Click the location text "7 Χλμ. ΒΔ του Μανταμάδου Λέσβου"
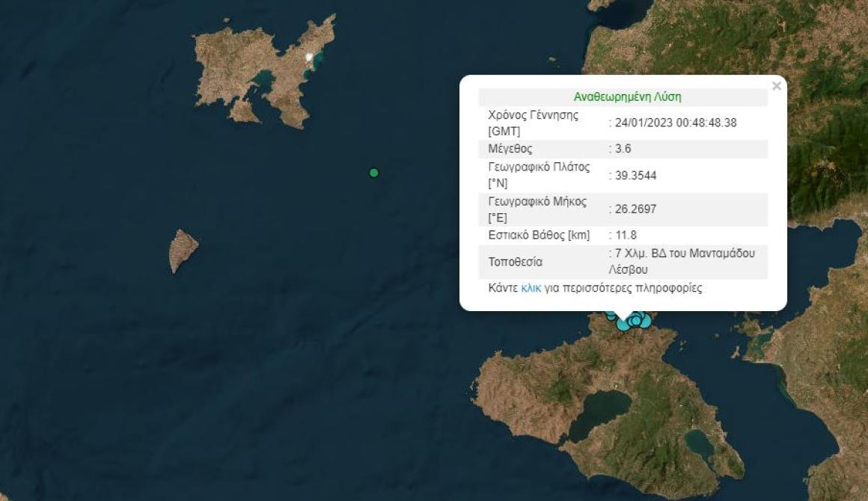Viewport: 868px width, 501px height. coord(683,261)
